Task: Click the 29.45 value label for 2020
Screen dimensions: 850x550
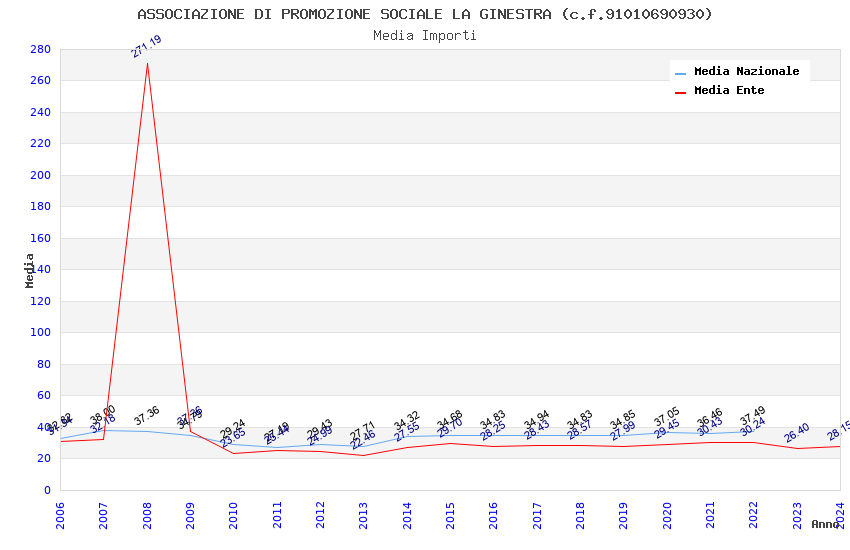Action: click(x=667, y=429)
